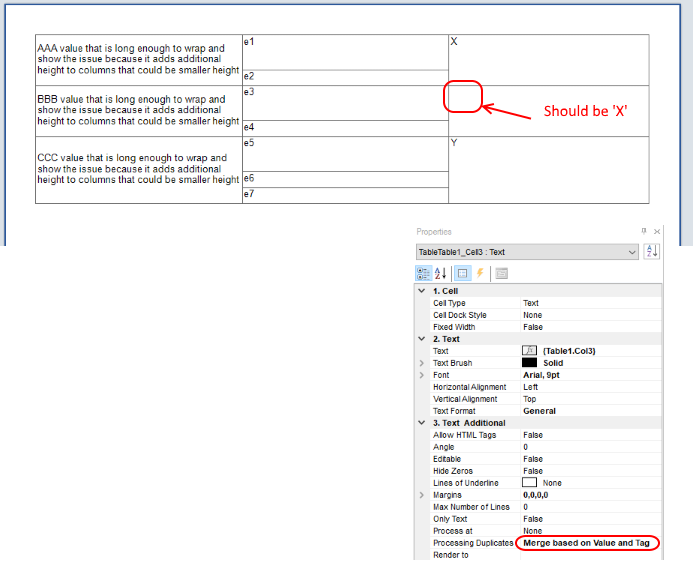Click the Text Brush value Solid
693x569 pixels.
click(x=553, y=363)
